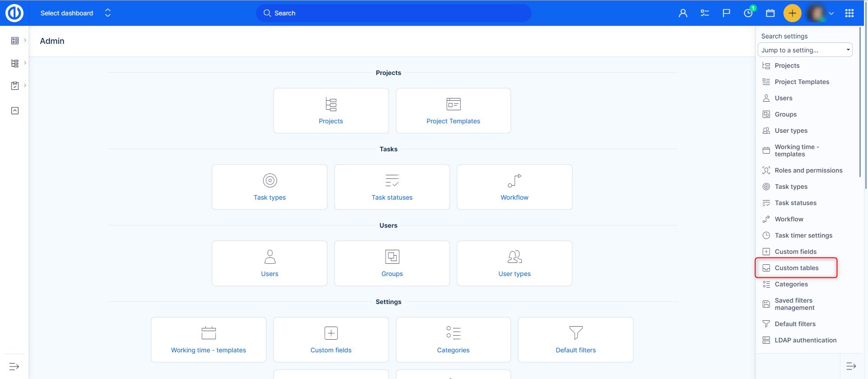Click the task list icon in header
Screen dimensions: 868x379
point(705,13)
